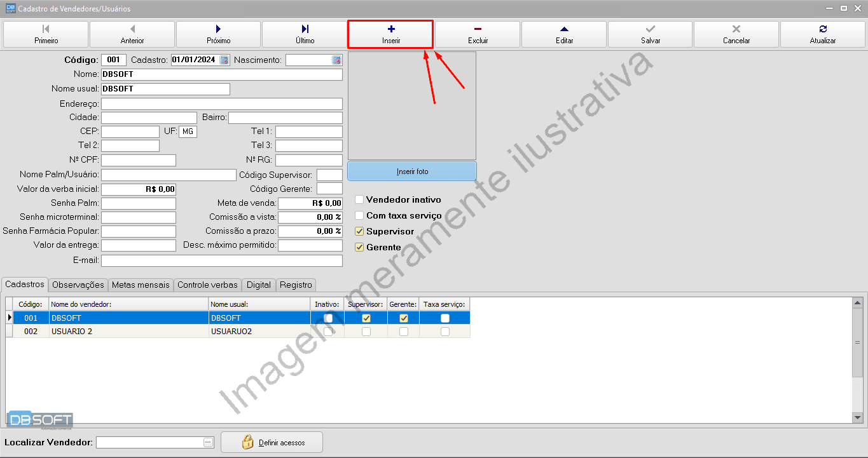
Task: Click the Meta de venda value field
Action: tap(310, 203)
